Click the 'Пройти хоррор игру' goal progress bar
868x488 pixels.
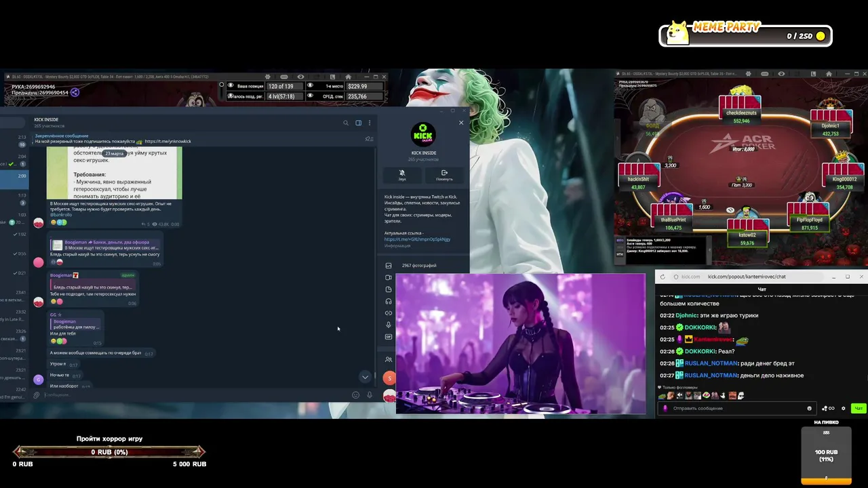[x=109, y=451]
